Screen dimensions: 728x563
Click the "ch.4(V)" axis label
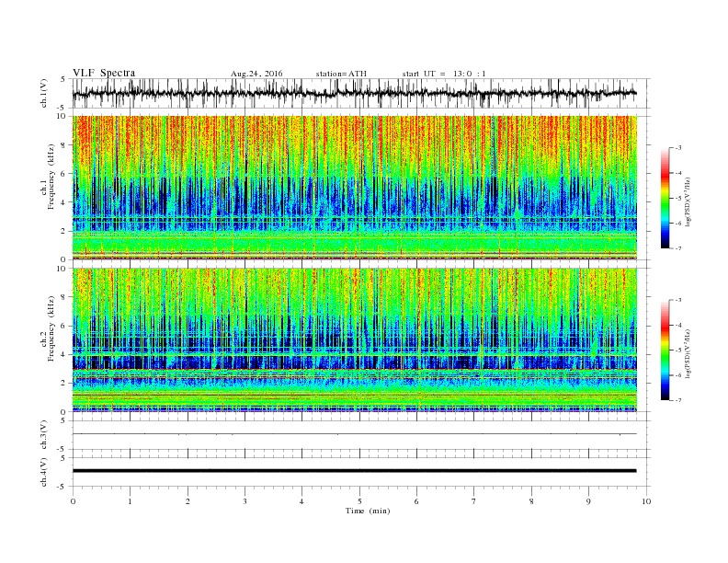click(x=44, y=473)
